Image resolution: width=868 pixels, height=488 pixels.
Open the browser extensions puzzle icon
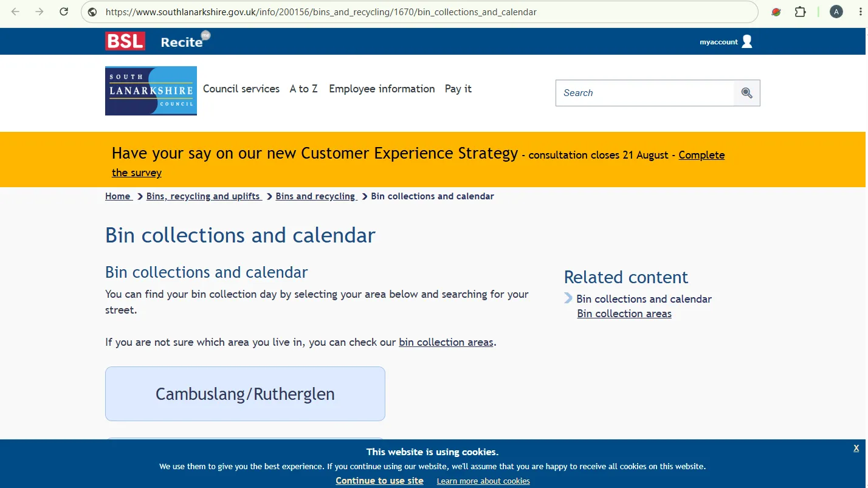800,12
